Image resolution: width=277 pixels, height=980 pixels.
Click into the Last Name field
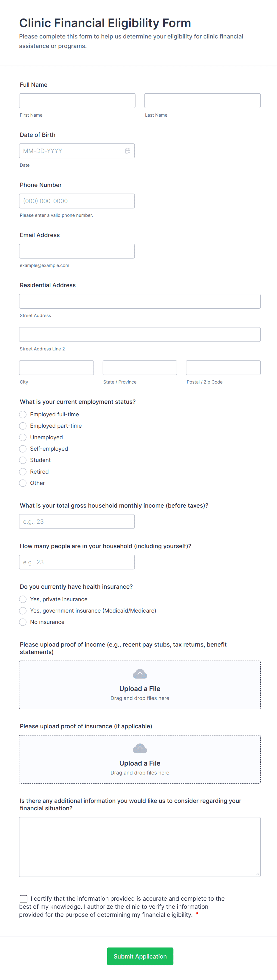click(x=202, y=101)
